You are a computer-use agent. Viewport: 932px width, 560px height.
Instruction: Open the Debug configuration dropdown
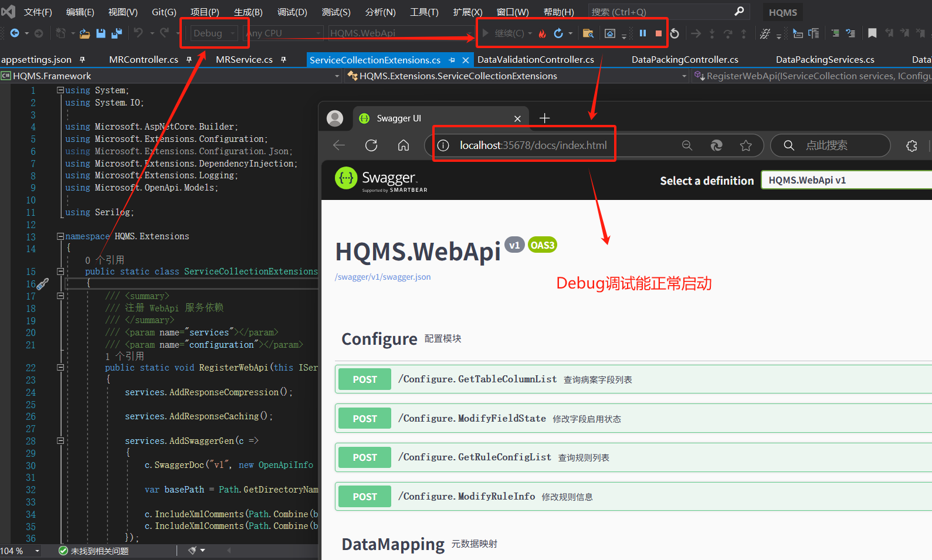click(x=215, y=33)
